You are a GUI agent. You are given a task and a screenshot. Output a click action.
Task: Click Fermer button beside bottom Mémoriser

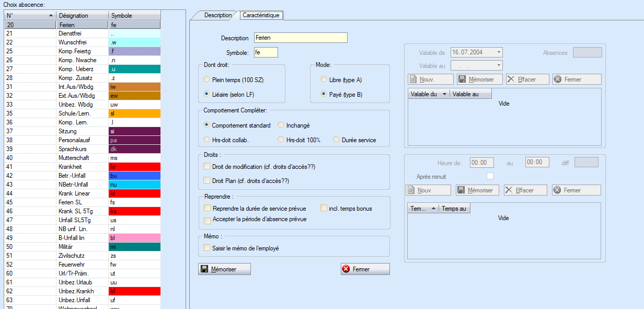click(x=365, y=269)
